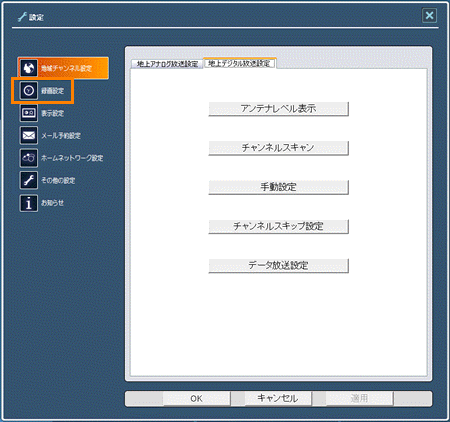Open 手動設定 button
The width and height of the screenshot is (450, 422).
pyautogui.click(x=279, y=187)
